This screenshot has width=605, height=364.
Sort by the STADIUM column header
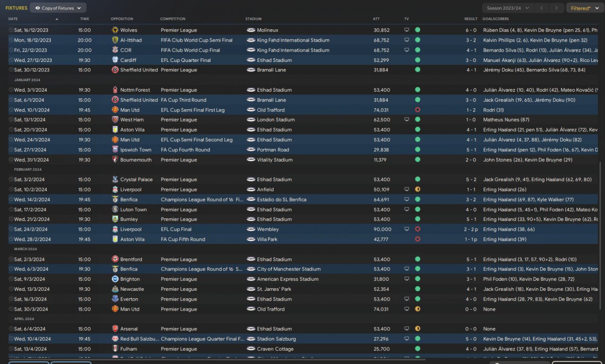point(253,19)
